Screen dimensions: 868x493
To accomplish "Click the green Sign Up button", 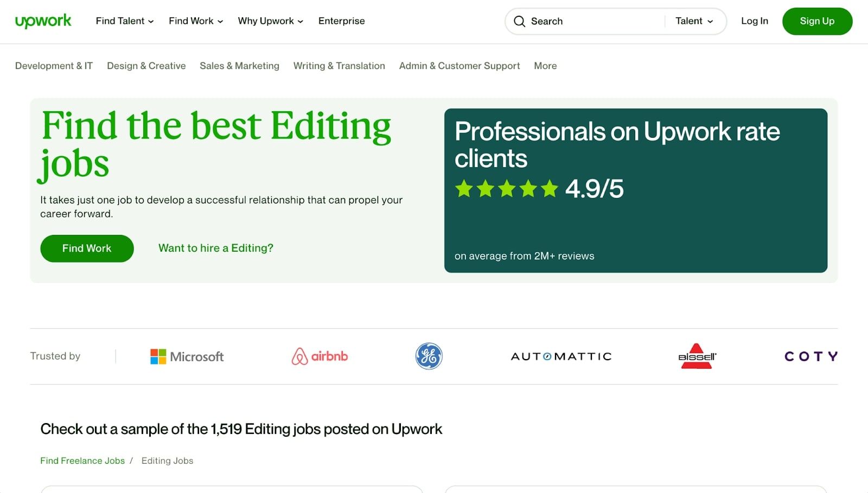I will (x=817, y=21).
